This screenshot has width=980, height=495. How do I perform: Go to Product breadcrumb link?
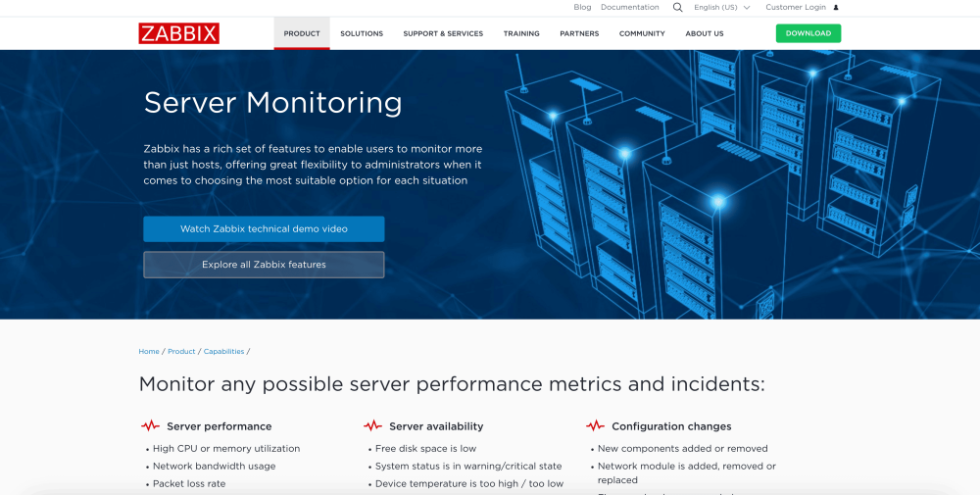click(181, 351)
